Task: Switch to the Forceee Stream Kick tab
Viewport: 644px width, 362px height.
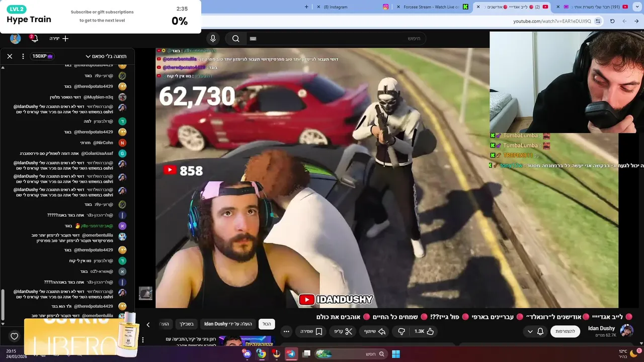Action: coord(431,7)
